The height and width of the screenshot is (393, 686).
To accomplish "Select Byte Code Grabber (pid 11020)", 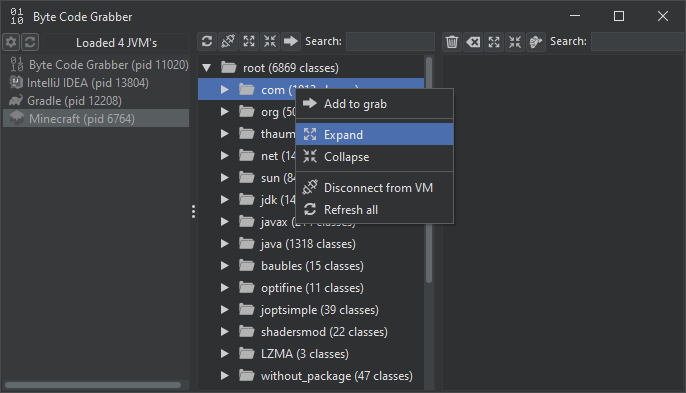I will (96, 64).
